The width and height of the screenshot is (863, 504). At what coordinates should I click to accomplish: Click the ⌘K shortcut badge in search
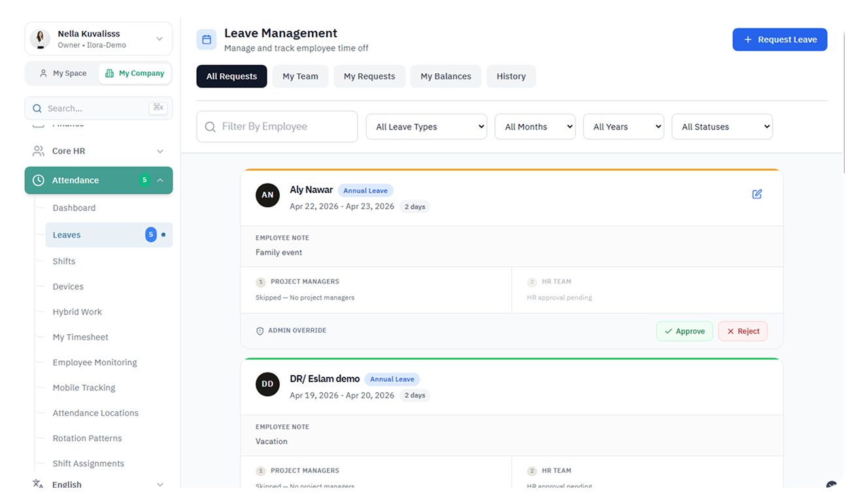158,108
